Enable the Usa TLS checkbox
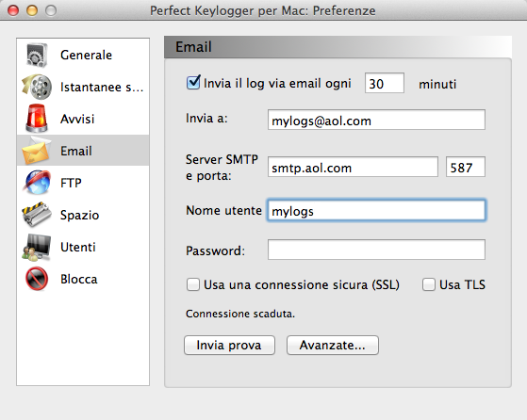The width and height of the screenshot is (527, 420). (429, 284)
